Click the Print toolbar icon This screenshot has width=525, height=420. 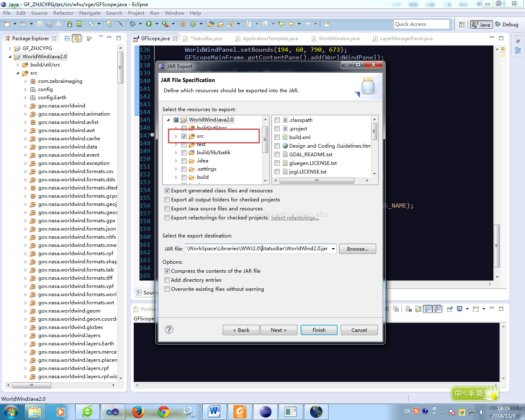click(58, 24)
